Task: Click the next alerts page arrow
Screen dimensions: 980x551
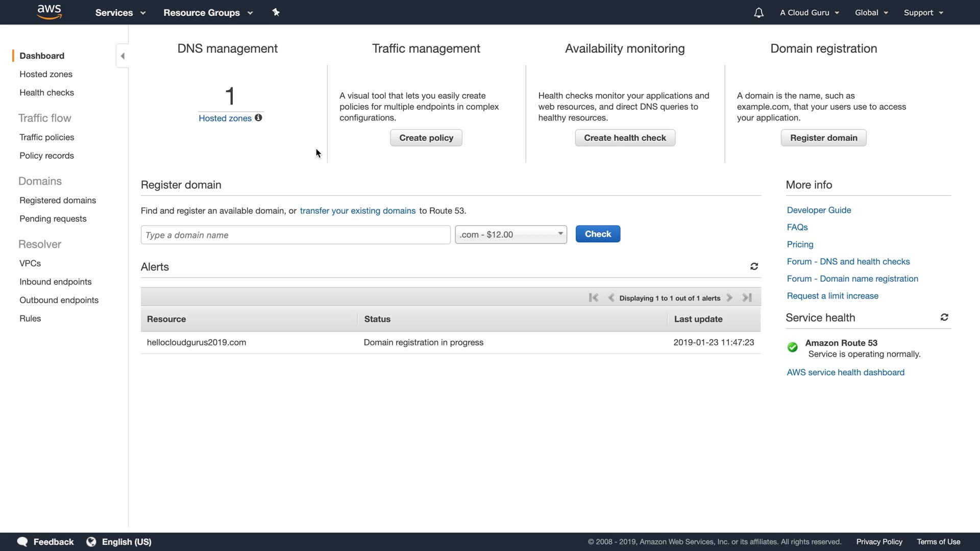Action: [x=729, y=297]
